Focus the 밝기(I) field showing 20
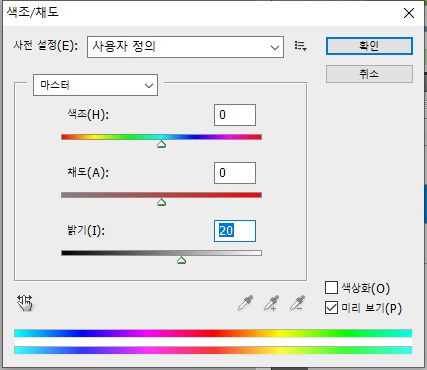The width and height of the screenshot is (427, 370). pos(235,231)
